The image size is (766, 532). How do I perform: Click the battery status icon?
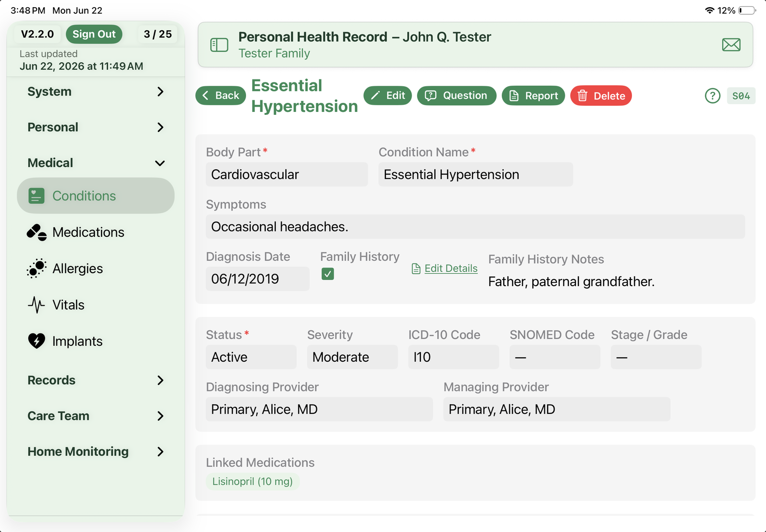coord(747,11)
